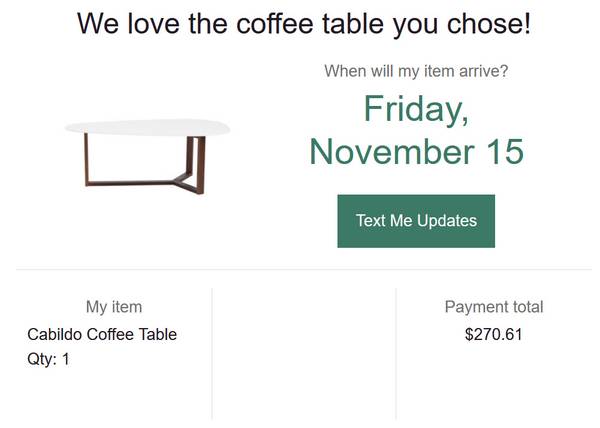Click the vertical divider left of 'Payment total'

(x=396, y=352)
